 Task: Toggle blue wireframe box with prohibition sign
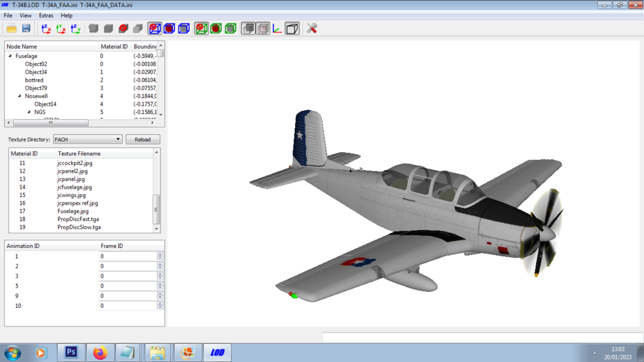(x=155, y=28)
